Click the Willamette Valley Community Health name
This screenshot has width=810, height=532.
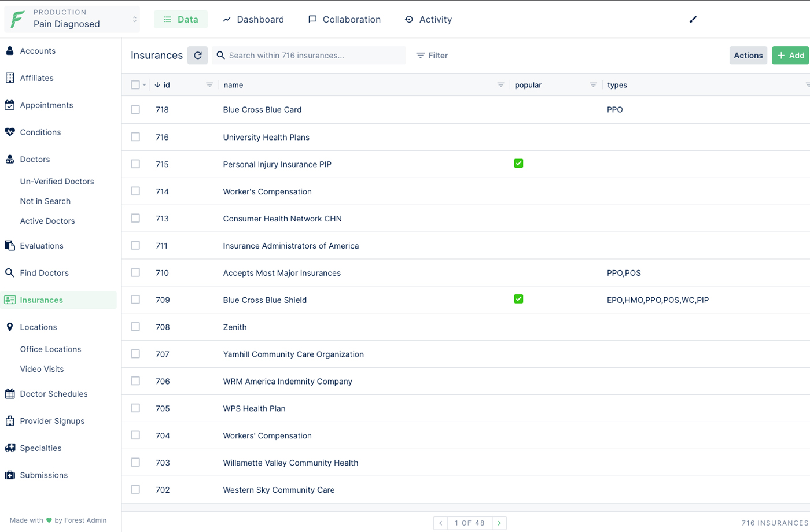coord(290,463)
